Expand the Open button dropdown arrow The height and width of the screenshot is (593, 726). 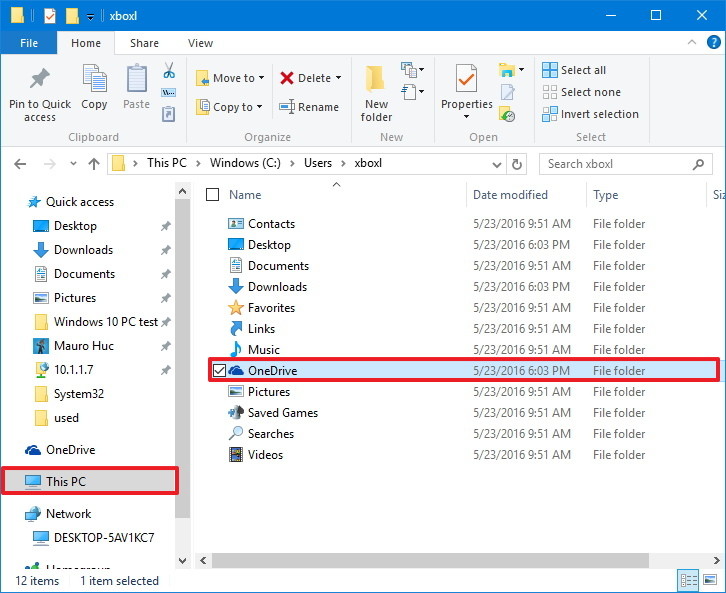tap(522, 70)
